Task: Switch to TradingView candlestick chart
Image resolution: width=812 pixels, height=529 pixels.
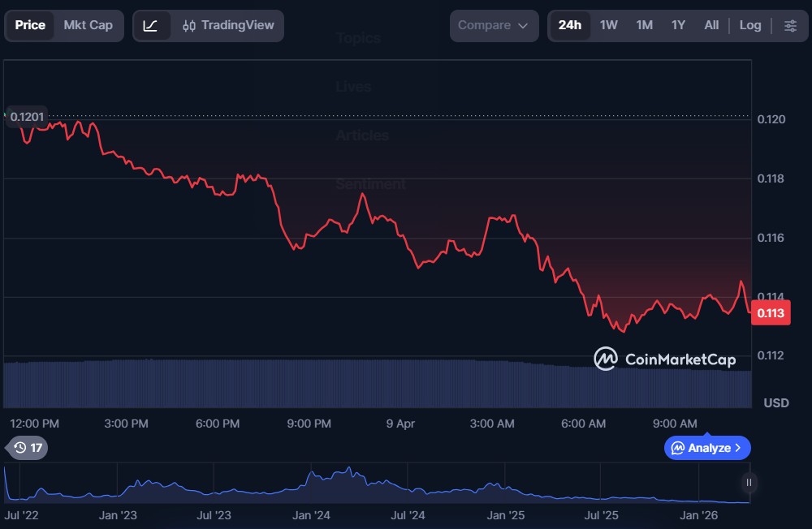Action: click(228, 25)
